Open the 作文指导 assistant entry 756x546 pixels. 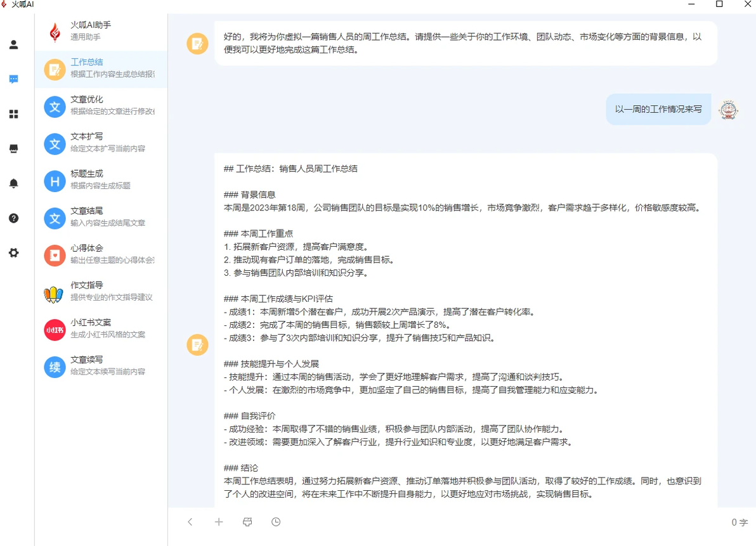(x=101, y=292)
